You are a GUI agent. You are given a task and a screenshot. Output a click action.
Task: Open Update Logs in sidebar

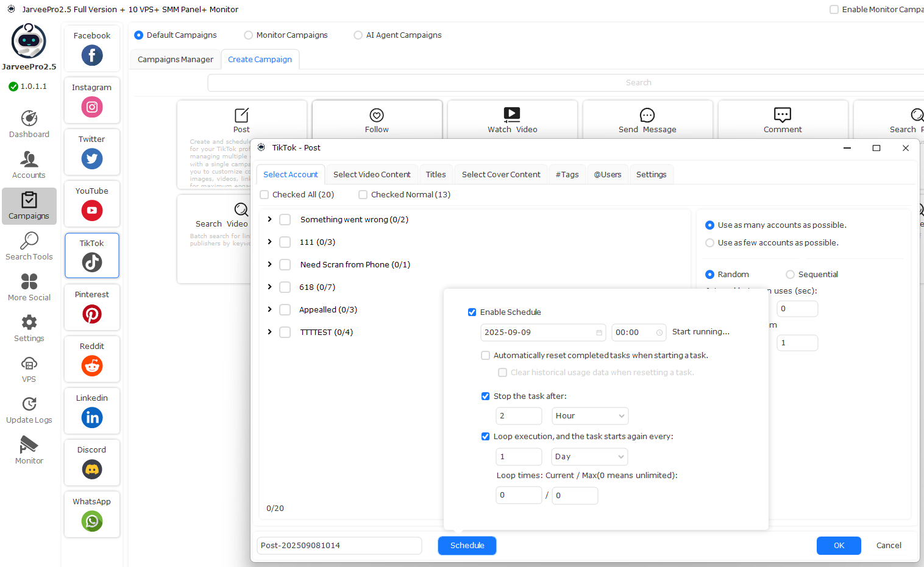tap(29, 410)
